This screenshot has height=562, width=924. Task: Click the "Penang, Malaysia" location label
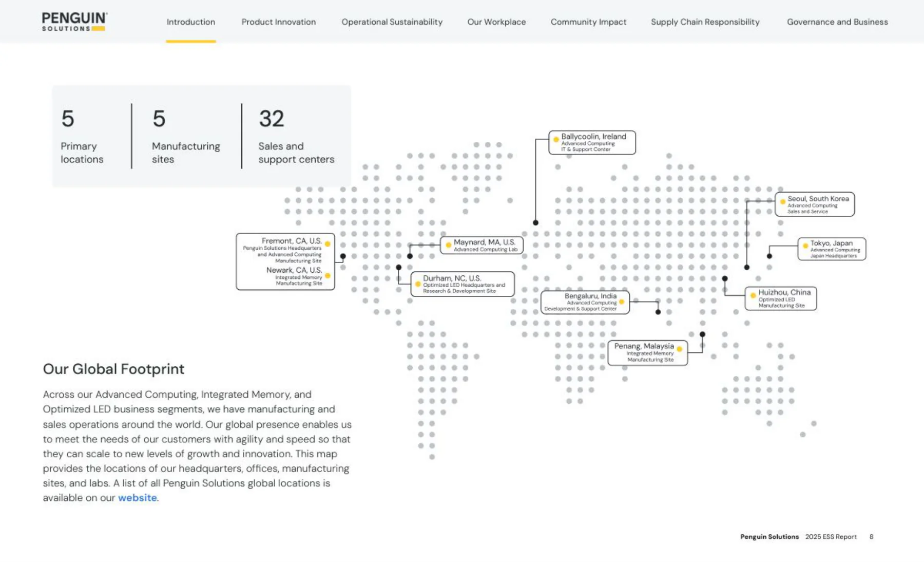click(x=644, y=346)
